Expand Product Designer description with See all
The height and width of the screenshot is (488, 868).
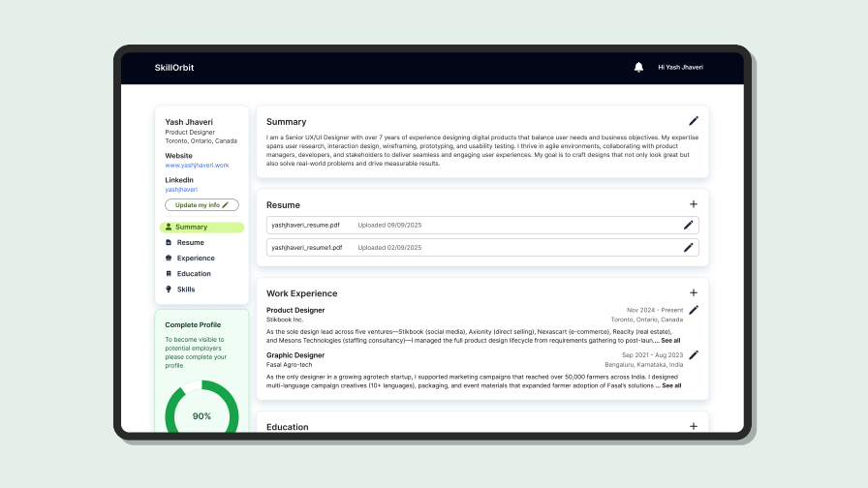(670, 340)
